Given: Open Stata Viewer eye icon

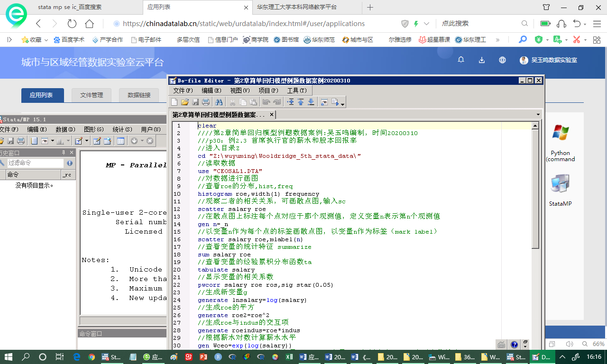Looking at the screenshot, I should [45, 141].
